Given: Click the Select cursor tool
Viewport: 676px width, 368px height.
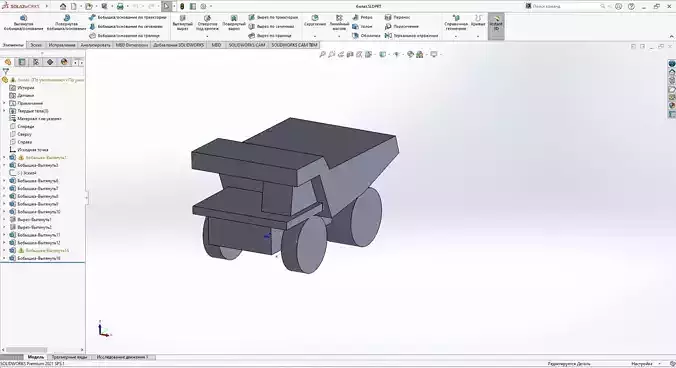Looking at the screenshot, I should [166, 6].
